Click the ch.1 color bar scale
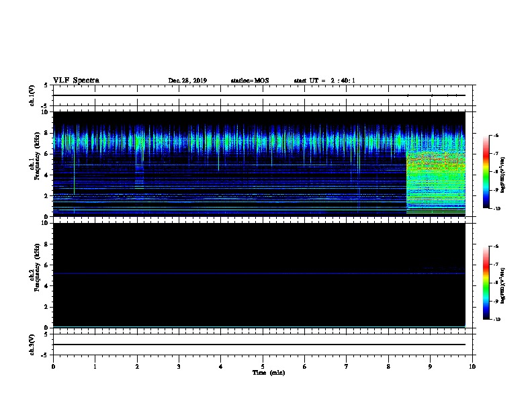 coord(486,172)
